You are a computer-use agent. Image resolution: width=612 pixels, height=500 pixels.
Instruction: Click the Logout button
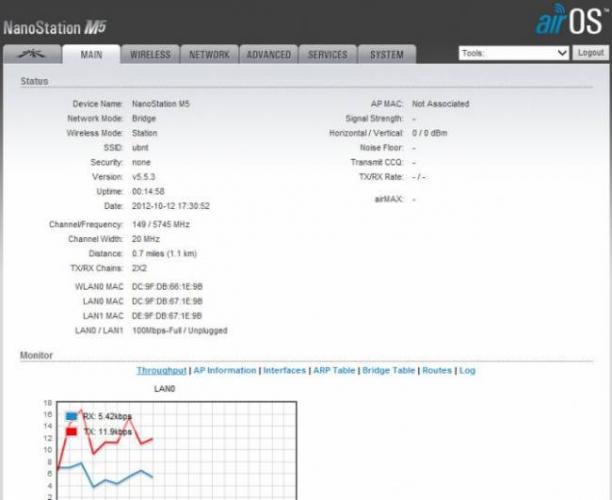point(590,53)
